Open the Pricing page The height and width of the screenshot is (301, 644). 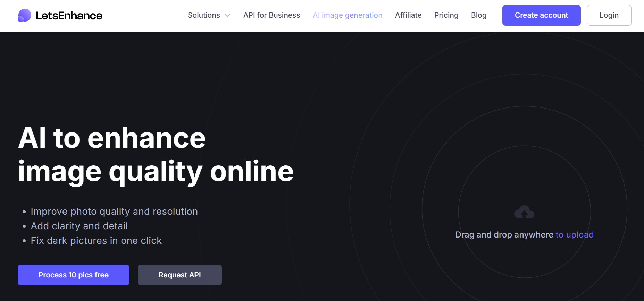(446, 15)
